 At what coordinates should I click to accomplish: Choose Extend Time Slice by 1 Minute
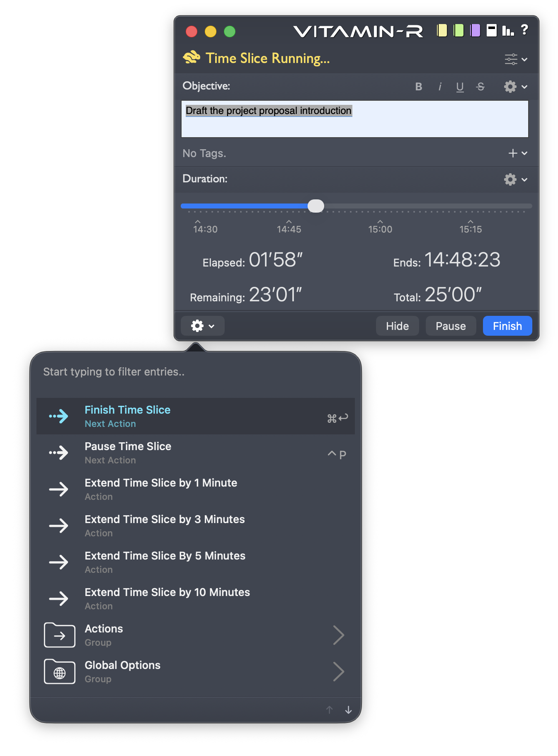point(196,489)
